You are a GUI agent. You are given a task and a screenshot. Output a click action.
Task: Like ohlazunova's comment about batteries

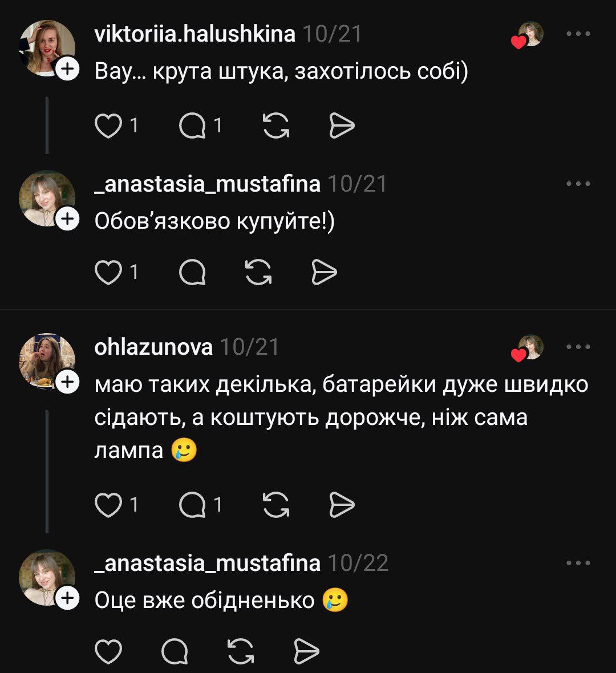(x=108, y=505)
